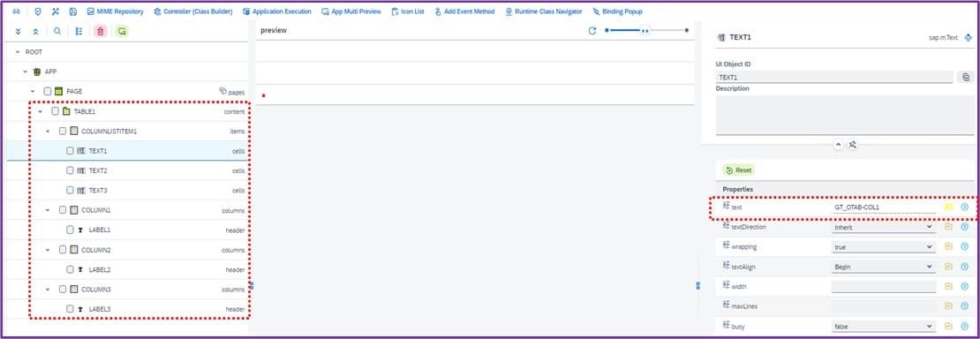Select the TEXT2 tree row
This screenshot has width=980, height=339.
127,170
